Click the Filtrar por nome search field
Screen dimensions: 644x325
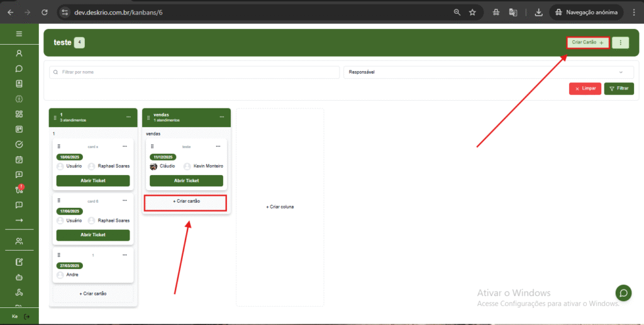[195, 72]
